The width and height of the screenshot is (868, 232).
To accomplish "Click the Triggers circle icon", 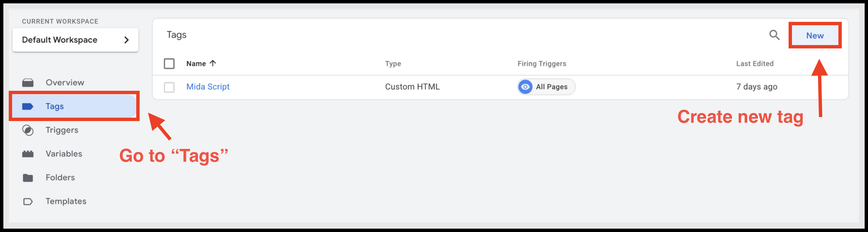I will [28, 130].
